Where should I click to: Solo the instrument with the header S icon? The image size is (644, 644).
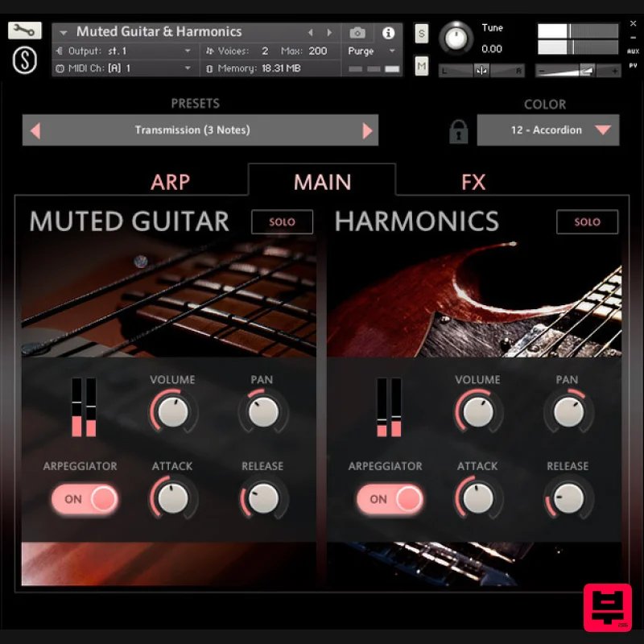[421, 34]
